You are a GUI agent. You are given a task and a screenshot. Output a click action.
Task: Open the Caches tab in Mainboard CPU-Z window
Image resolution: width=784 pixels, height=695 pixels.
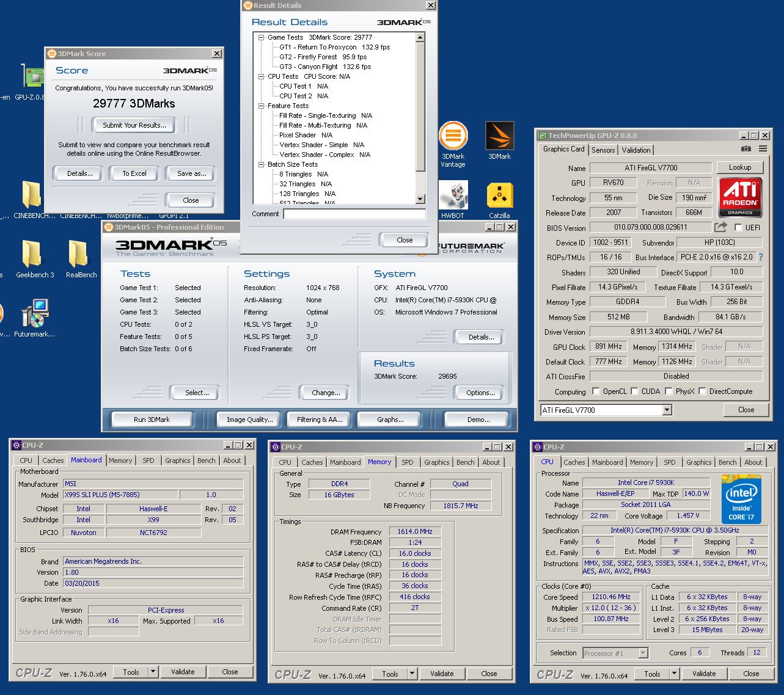53,460
